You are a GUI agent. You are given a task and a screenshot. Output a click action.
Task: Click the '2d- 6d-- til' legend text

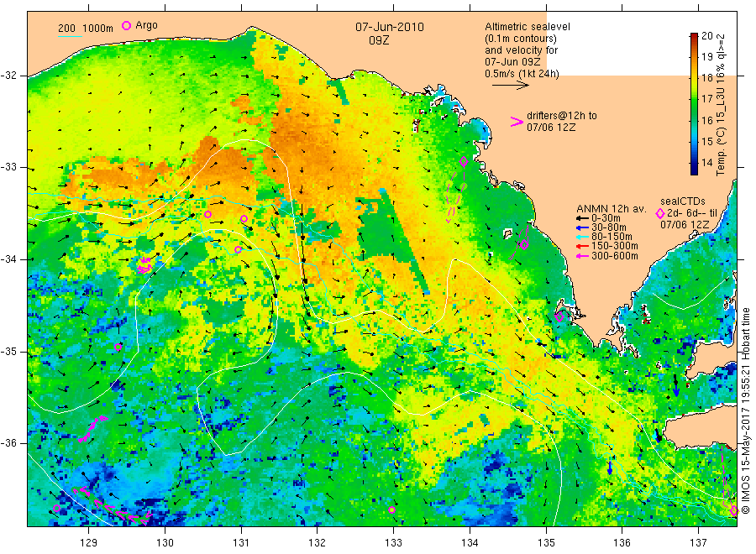coord(692,213)
